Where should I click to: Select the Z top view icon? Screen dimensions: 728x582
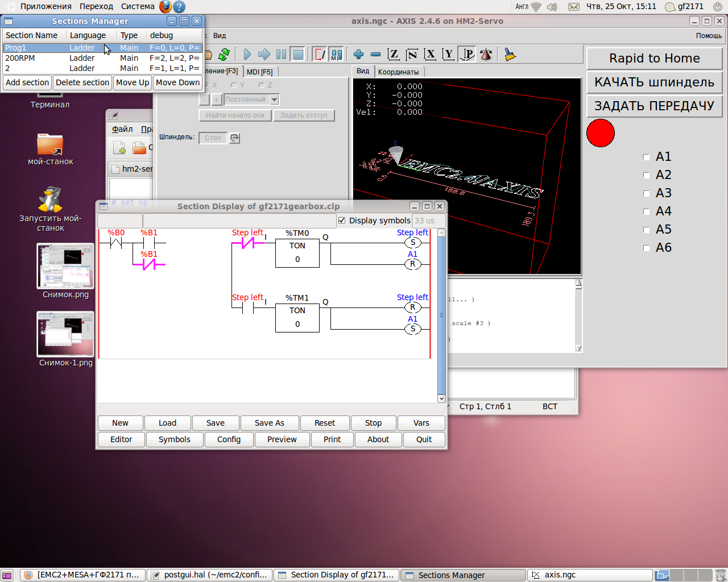[394, 55]
